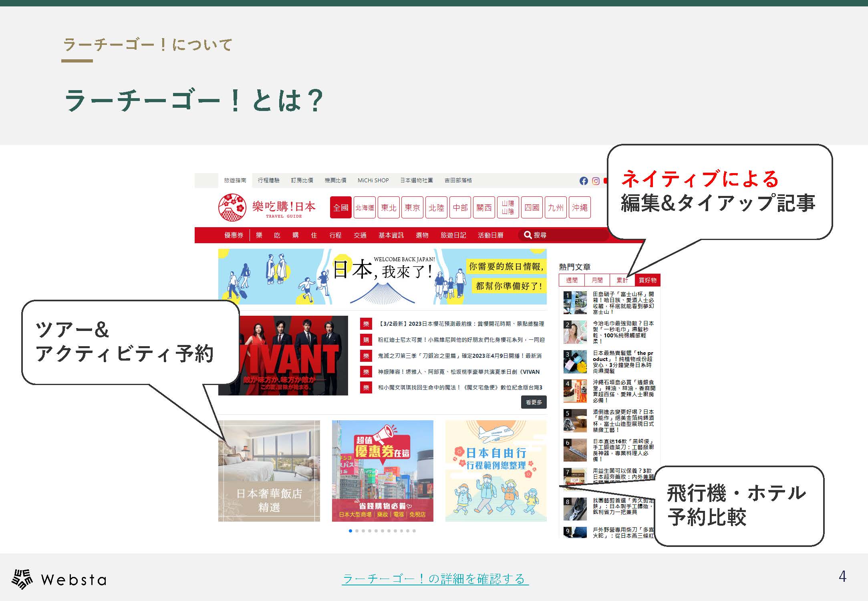This screenshot has width=868, height=601.
Task: Open the 優惠券 item in red navbar
Action: point(234,235)
